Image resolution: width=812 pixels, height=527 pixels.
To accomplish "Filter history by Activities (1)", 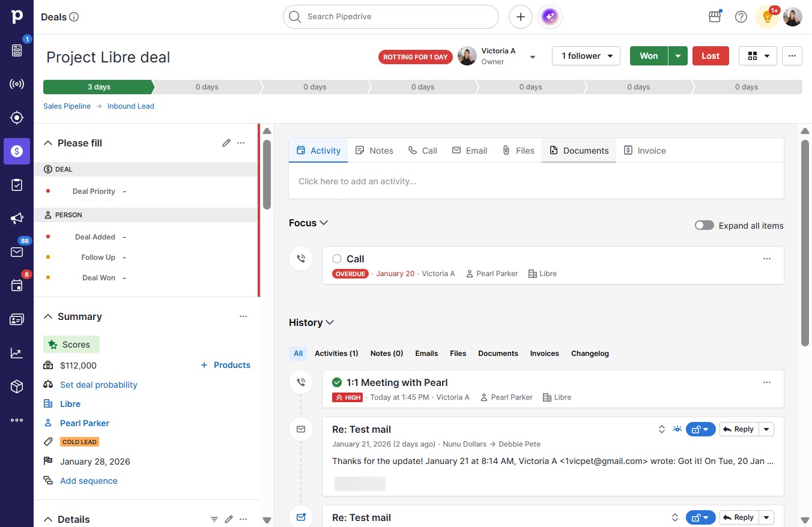I will [x=336, y=354].
